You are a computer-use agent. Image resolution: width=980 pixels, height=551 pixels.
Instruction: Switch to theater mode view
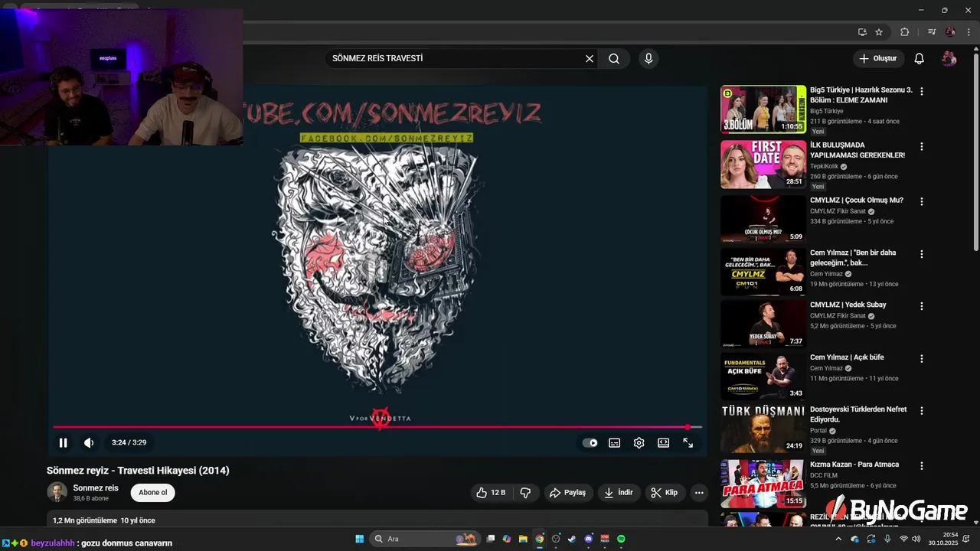coord(663,442)
